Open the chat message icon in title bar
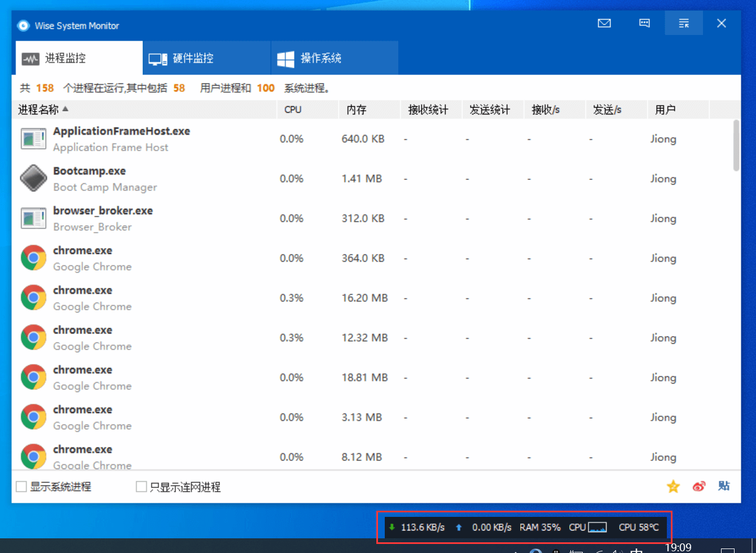756x553 pixels. 644,23
